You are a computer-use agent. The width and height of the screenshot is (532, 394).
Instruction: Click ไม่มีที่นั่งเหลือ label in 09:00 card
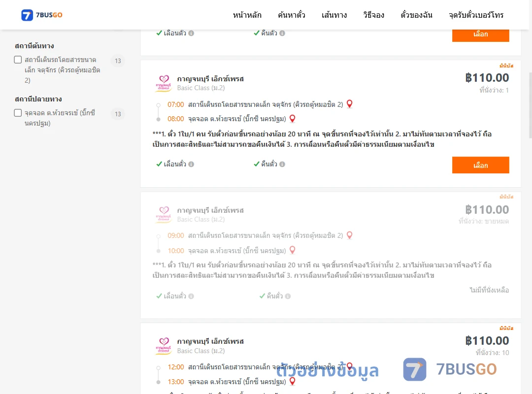pos(489,290)
